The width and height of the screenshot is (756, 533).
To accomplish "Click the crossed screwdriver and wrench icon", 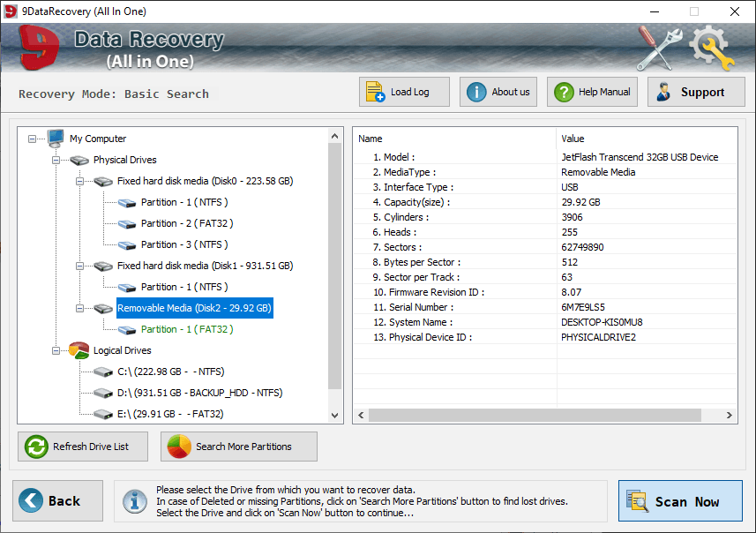I will [x=659, y=48].
